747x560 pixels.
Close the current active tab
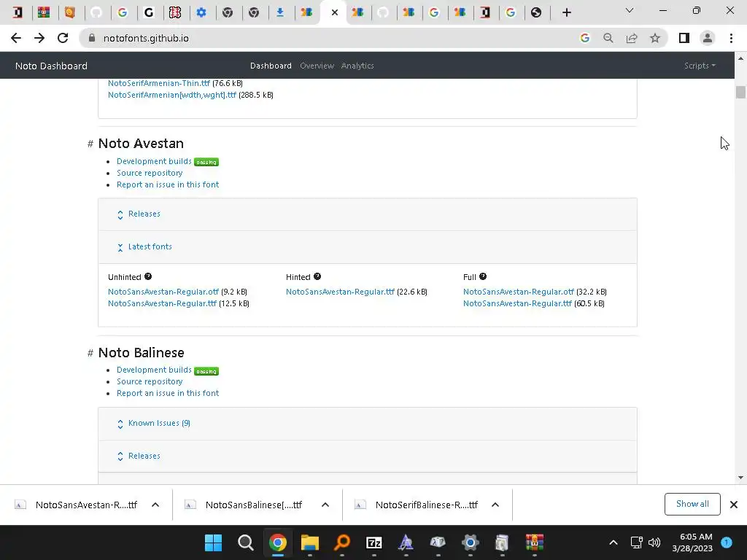[334, 12]
